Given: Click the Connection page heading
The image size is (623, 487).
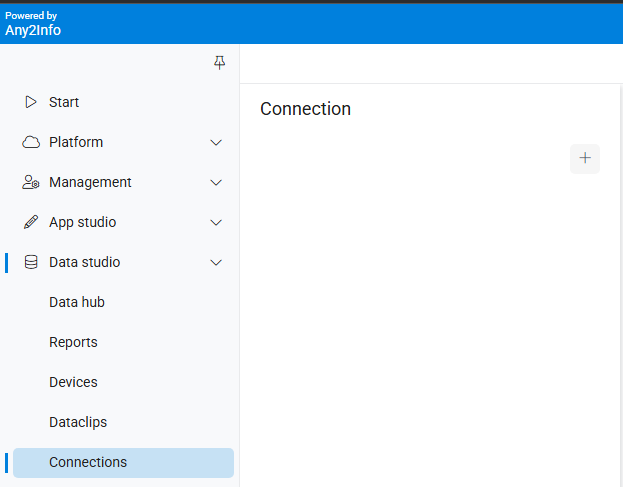Looking at the screenshot, I should (x=305, y=109).
